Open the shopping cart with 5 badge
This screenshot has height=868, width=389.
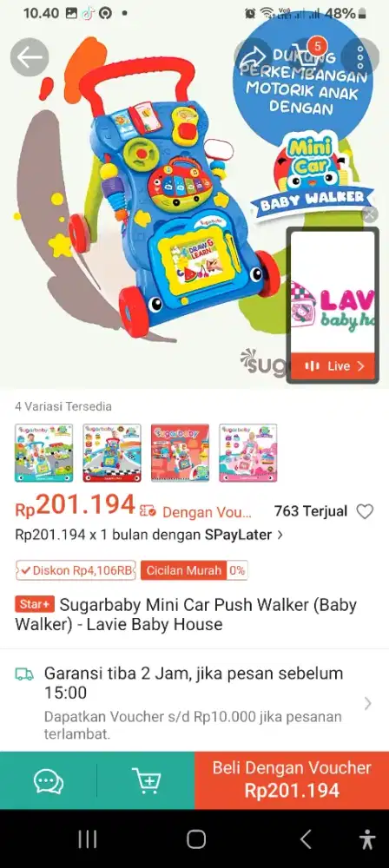click(306, 57)
